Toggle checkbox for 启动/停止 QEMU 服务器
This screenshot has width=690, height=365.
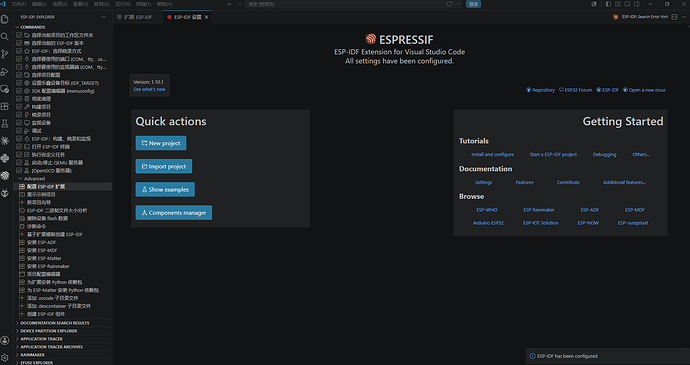pyautogui.click(x=19, y=162)
